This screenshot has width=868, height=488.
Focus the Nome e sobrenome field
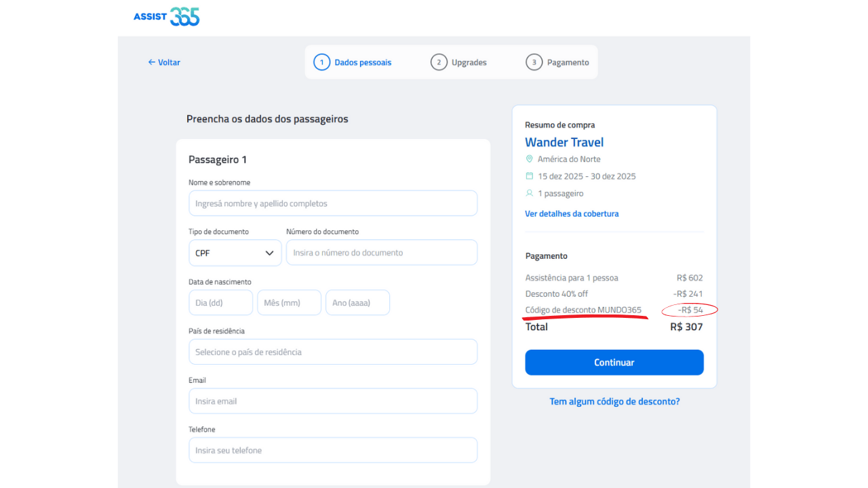coord(333,203)
